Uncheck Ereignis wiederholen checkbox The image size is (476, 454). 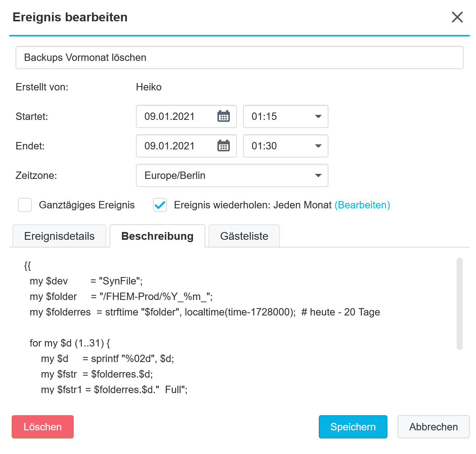160,205
